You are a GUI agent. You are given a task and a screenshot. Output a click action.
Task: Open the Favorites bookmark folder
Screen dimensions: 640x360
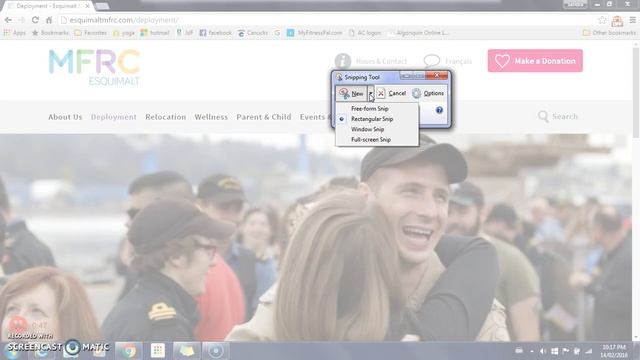point(91,33)
